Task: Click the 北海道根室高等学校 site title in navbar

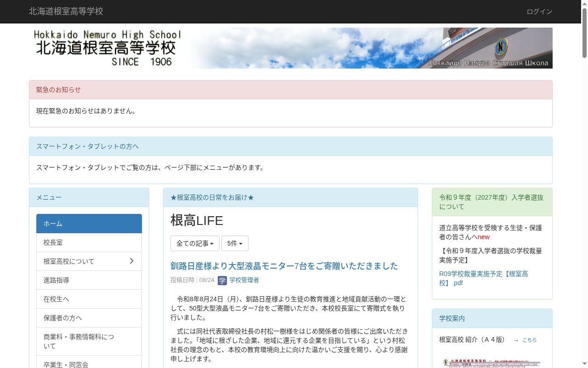Action: 66,11
